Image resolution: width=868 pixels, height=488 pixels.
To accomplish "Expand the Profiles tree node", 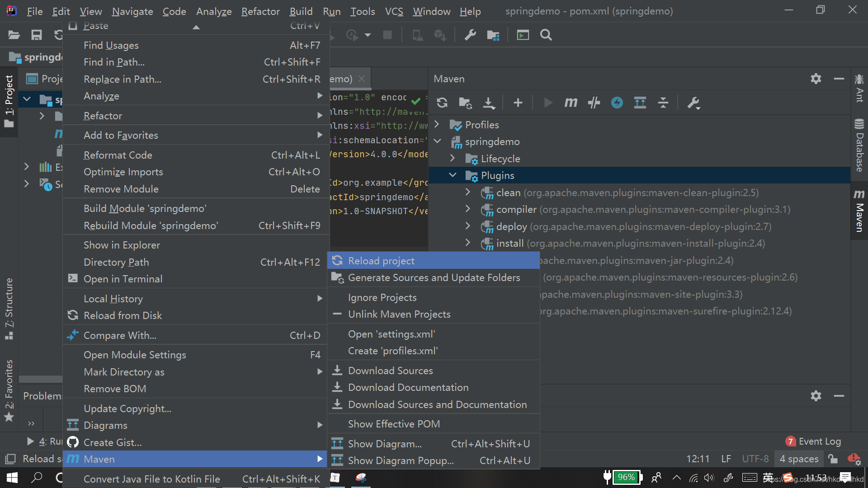I will click(x=437, y=125).
